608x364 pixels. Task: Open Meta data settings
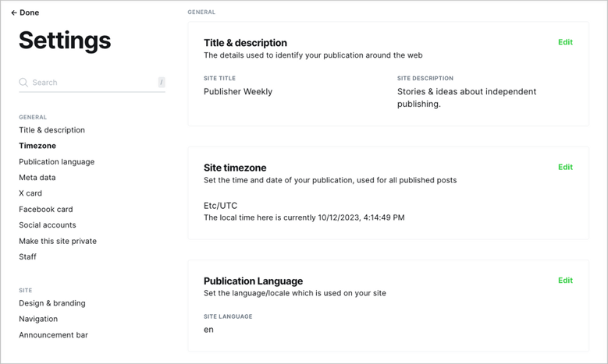[37, 178]
